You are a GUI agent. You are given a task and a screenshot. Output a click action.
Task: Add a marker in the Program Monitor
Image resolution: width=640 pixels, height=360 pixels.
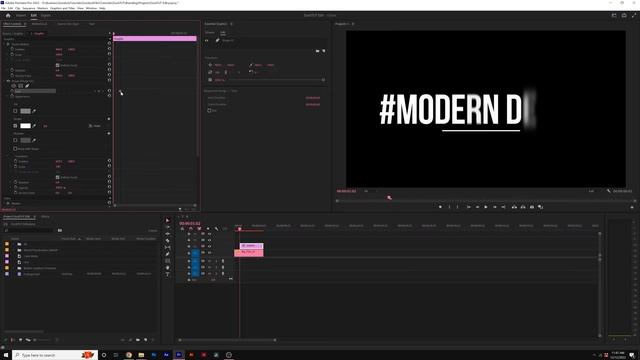click(x=440, y=207)
